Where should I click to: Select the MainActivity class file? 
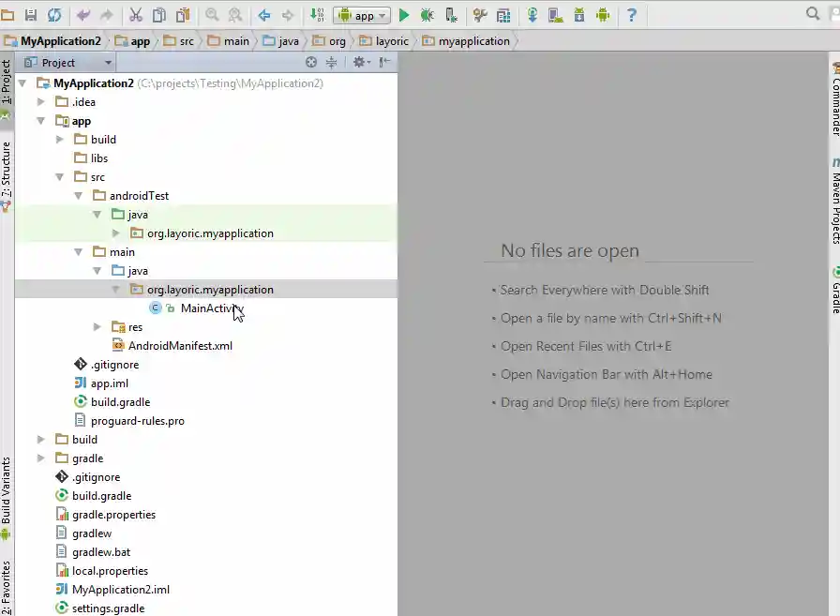211,308
